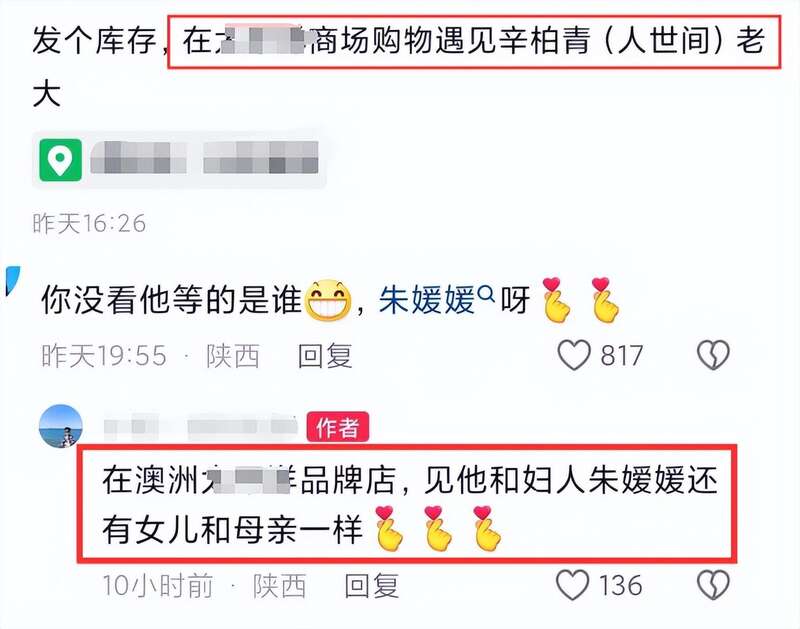This screenshot has width=800, height=629.
Task: Tap the 817 like count
Action: pyautogui.click(x=621, y=356)
